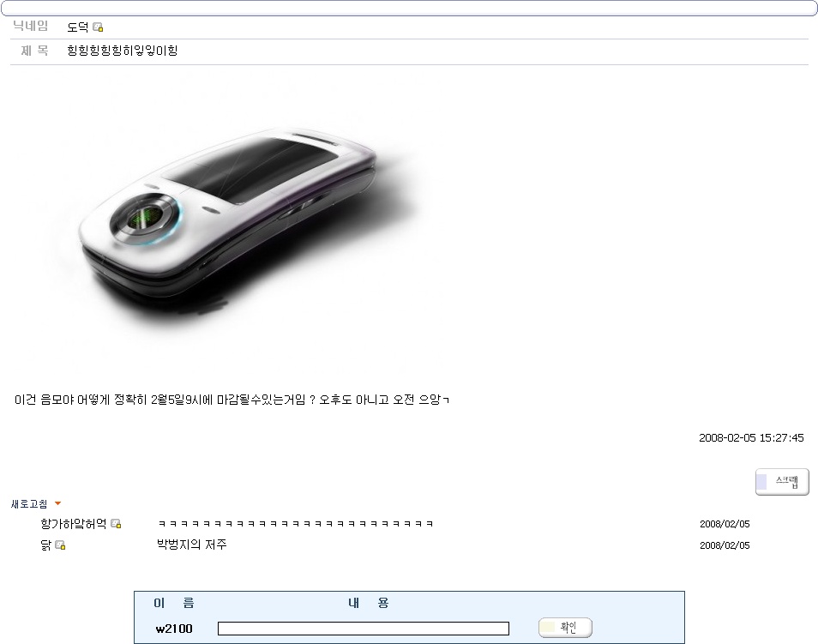Click the member icon next to commenter 항가하악허억
The image size is (818, 644).
(x=116, y=523)
